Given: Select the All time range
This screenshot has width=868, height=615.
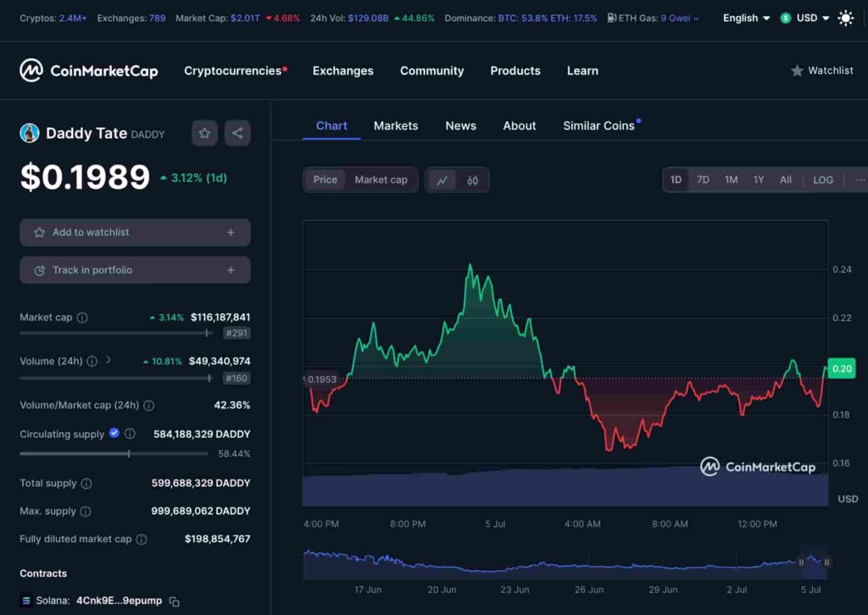Looking at the screenshot, I should [x=786, y=180].
